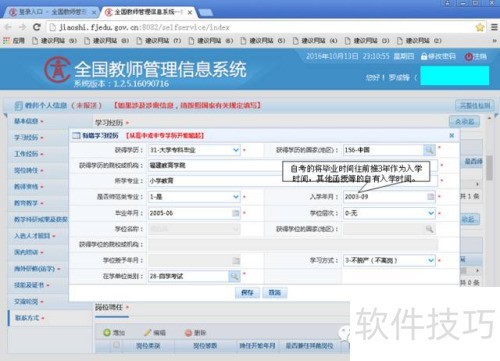Open the calendar icon for 入学年月

431,197
